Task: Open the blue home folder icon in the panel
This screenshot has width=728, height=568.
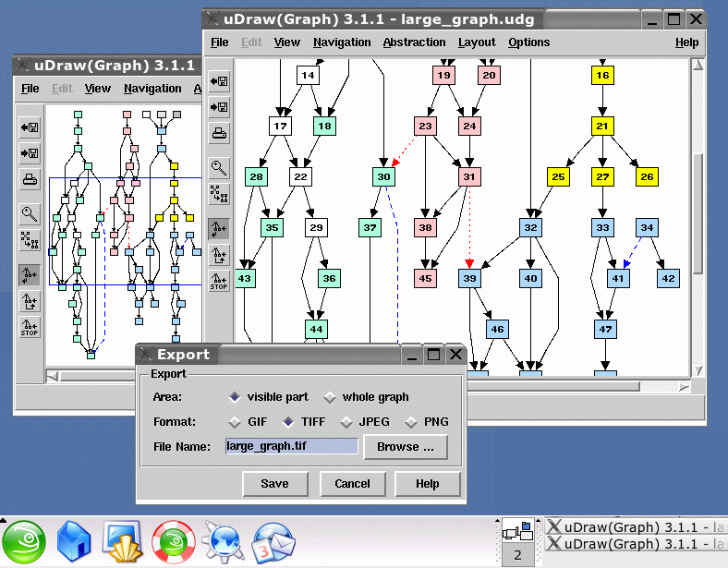Action: [x=73, y=541]
